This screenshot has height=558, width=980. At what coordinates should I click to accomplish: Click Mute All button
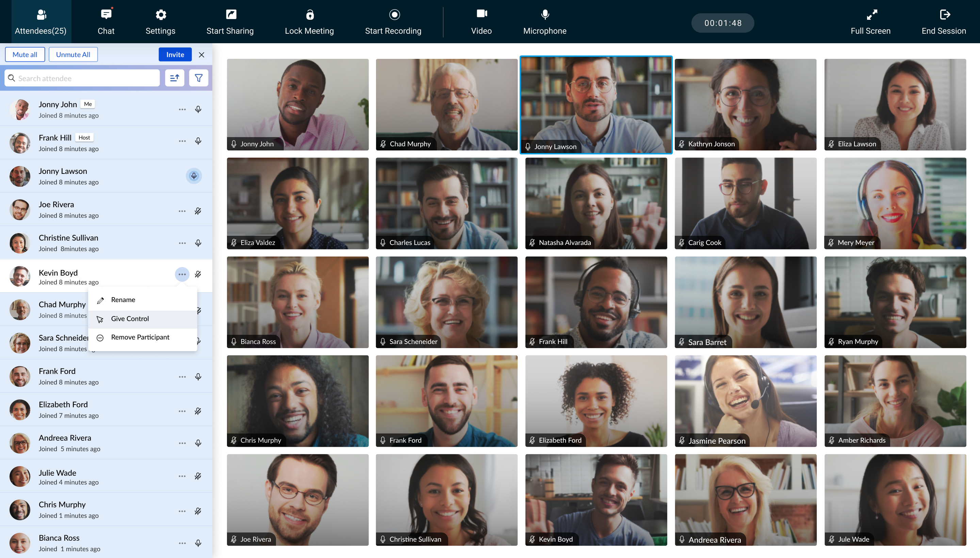click(25, 54)
